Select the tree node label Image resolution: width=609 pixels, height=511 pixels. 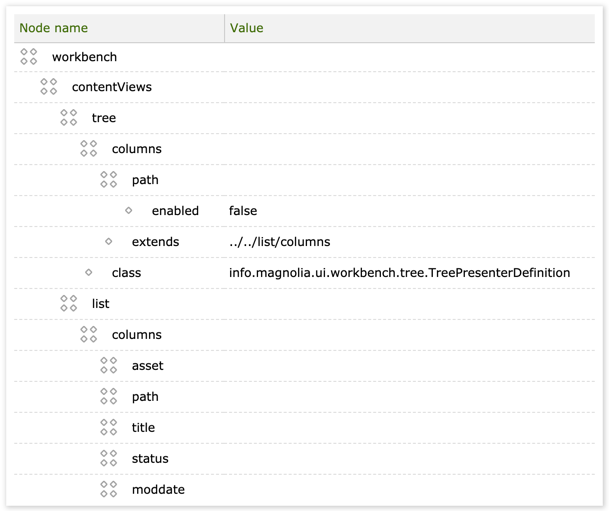point(104,118)
